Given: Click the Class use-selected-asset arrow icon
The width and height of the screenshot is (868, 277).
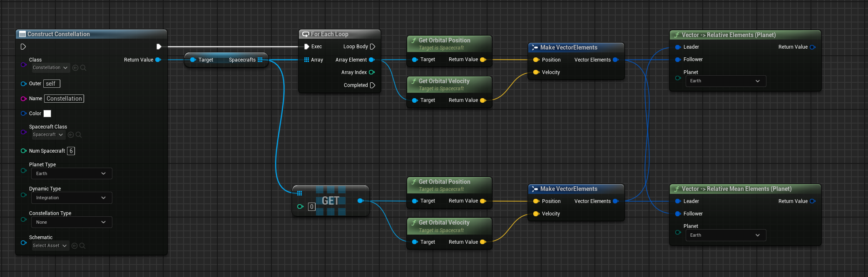Looking at the screenshot, I should pos(75,68).
